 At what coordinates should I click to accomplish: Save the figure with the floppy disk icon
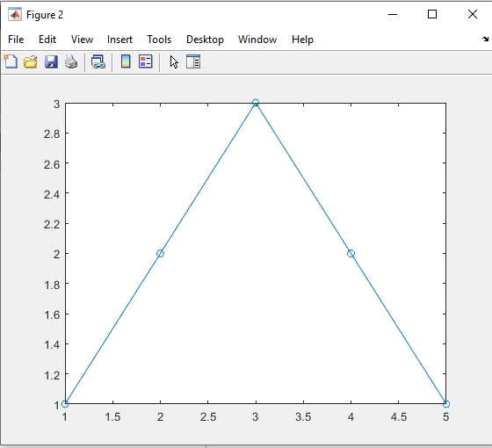point(51,61)
